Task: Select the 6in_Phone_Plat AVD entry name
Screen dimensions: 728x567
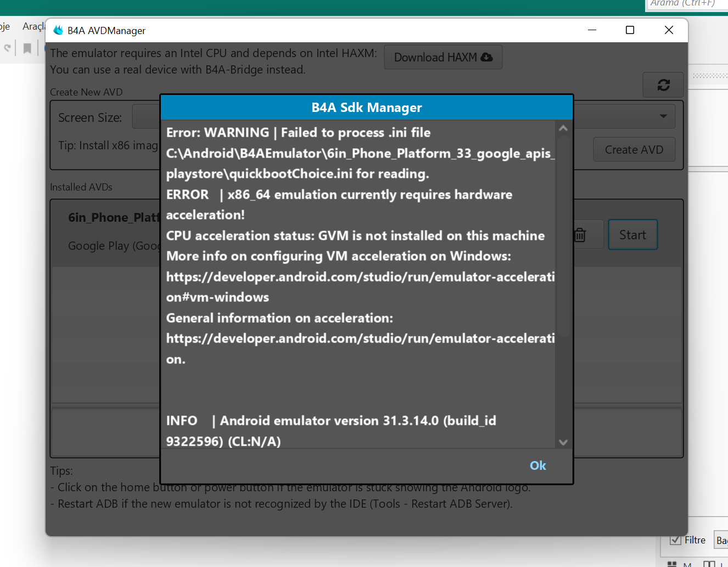Action: pos(114,218)
